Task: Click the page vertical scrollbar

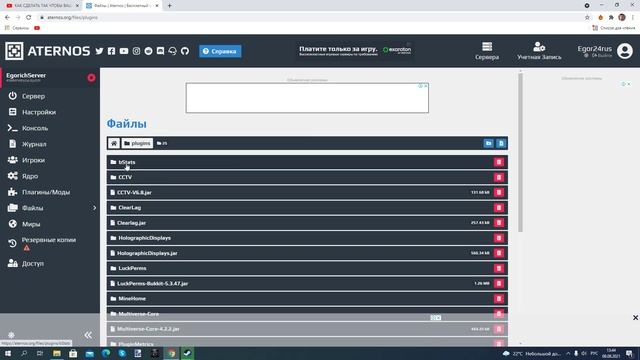Action: pyautogui.click(x=520, y=153)
